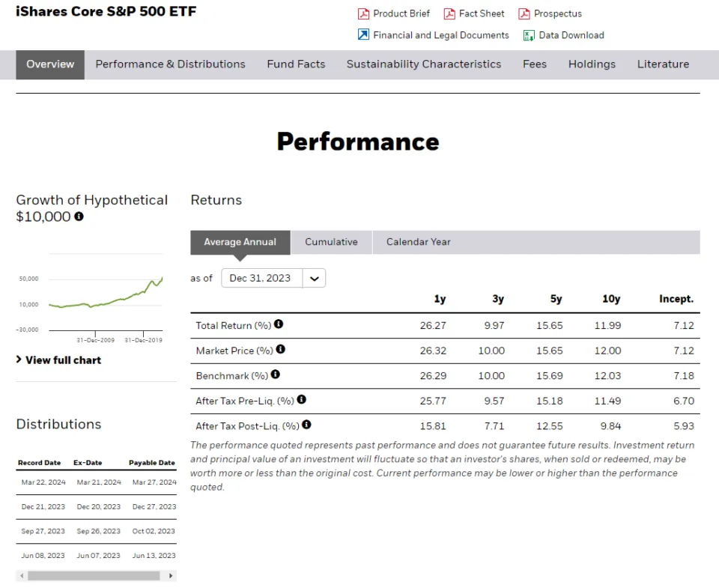719x588 pixels.
Task: Open the Growth of Hypothetical $10,000 info icon
Action: 79,216
